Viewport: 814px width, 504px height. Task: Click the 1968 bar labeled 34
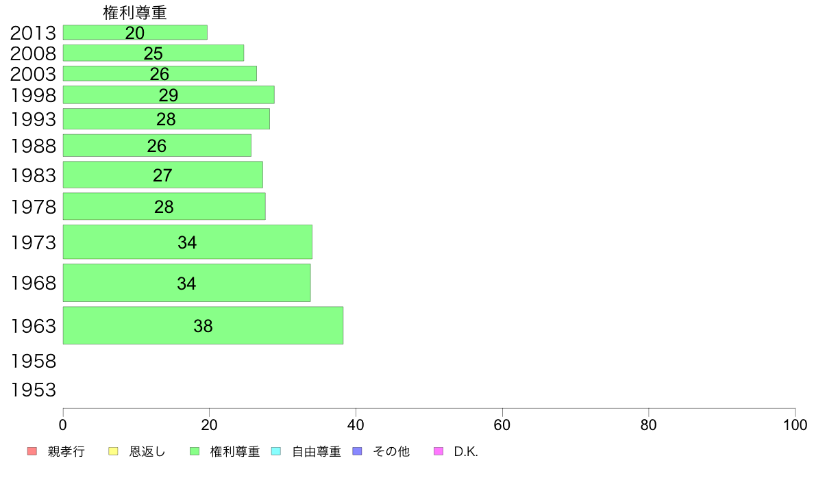tap(187, 283)
